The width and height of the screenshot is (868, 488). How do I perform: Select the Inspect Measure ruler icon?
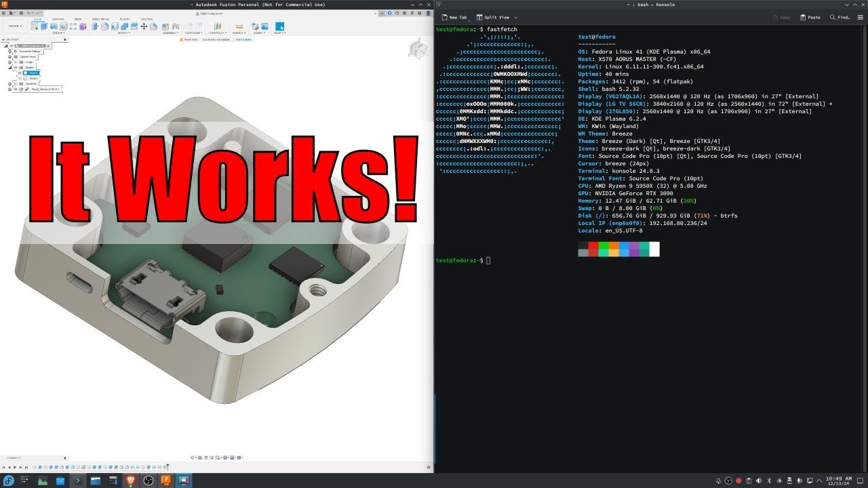point(239,26)
